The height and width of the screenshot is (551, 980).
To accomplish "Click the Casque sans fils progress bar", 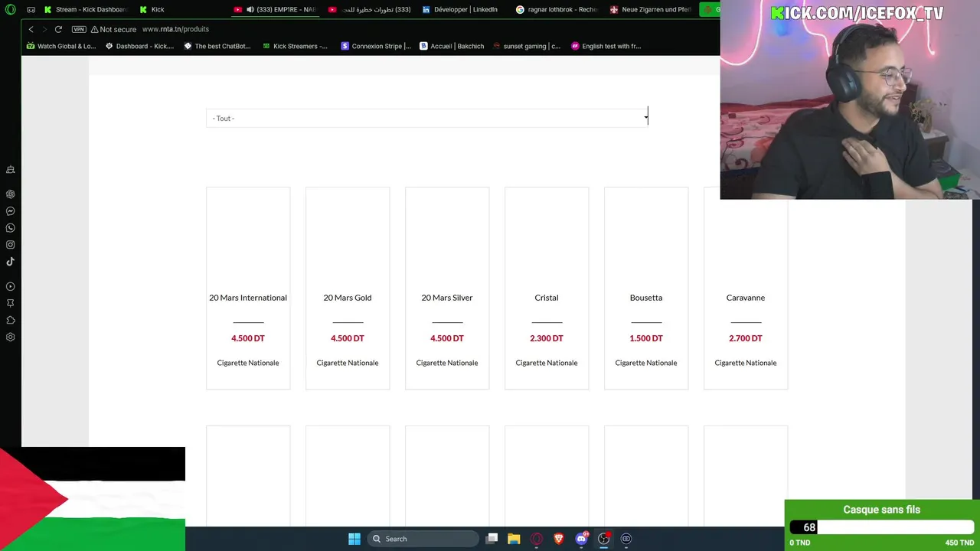I will point(882,527).
